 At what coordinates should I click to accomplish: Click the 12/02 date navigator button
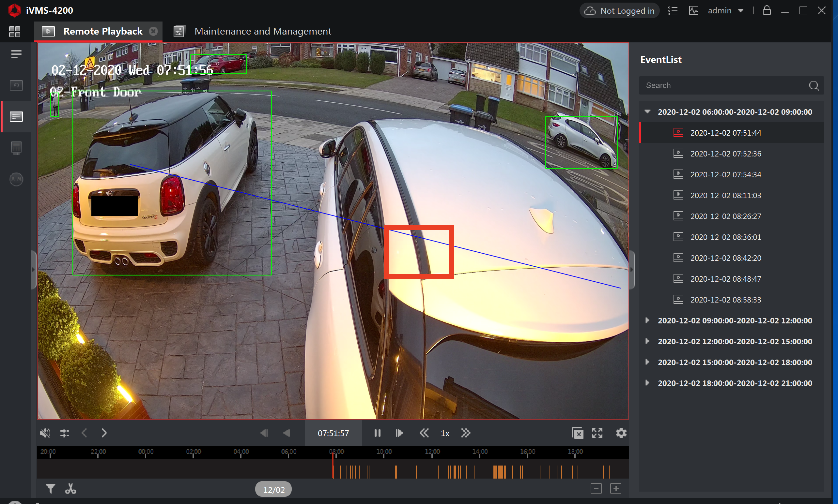tap(273, 489)
